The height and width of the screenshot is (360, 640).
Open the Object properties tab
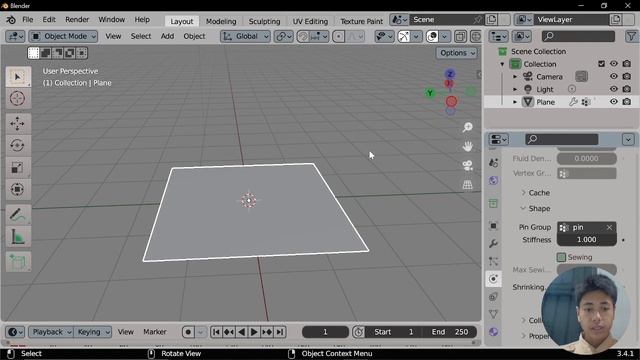tap(493, 226)
